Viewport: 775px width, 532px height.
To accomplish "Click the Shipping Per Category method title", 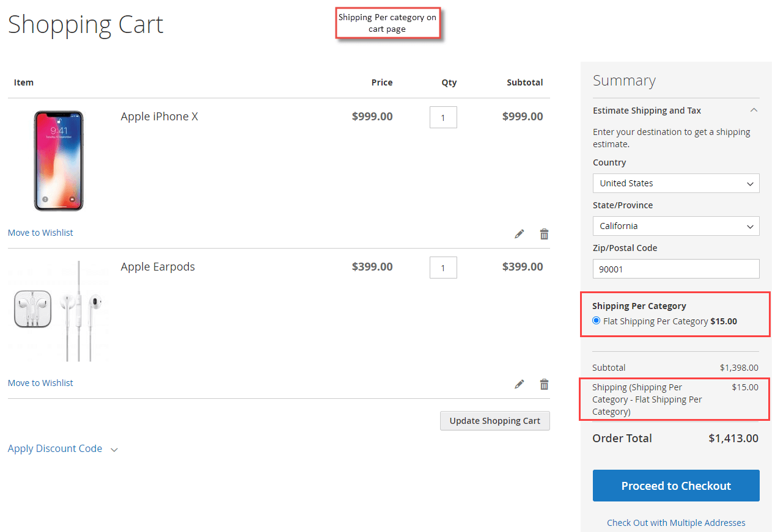I will click(639, 306).
